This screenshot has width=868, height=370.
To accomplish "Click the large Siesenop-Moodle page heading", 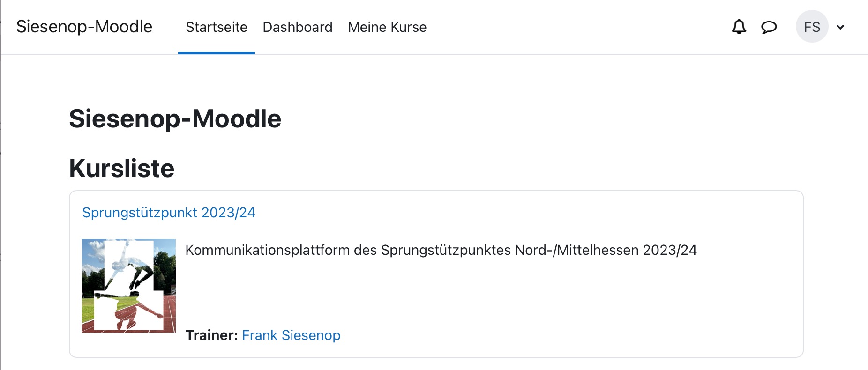I will pyautogui.click(x=175, y=118).
